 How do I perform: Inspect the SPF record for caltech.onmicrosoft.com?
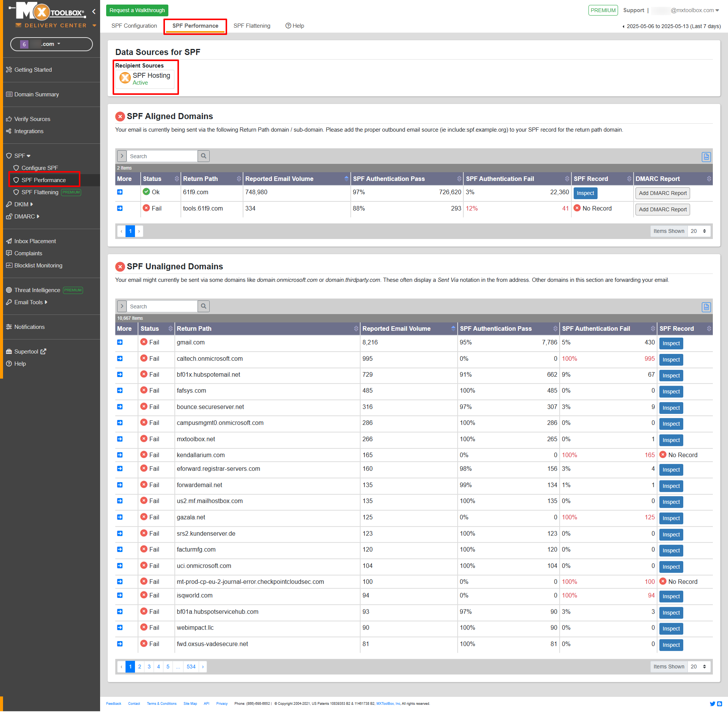(671, 360)
